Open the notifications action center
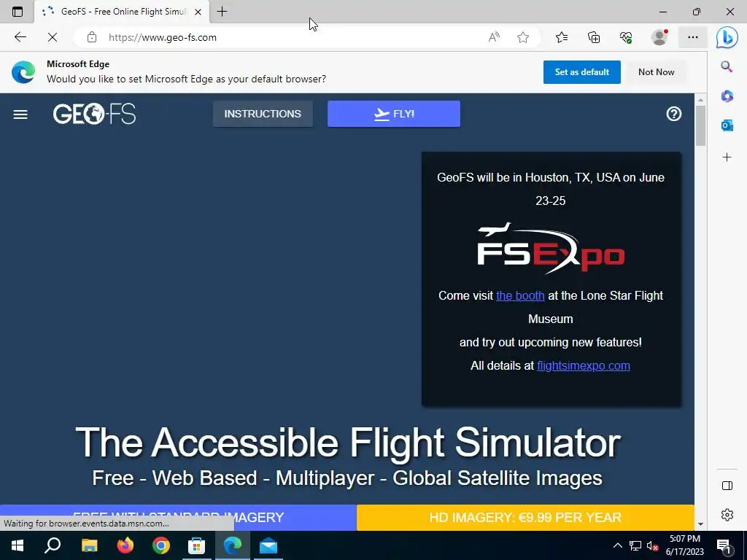The height and width of the screenshot is (560, 747). click(724, 545)
